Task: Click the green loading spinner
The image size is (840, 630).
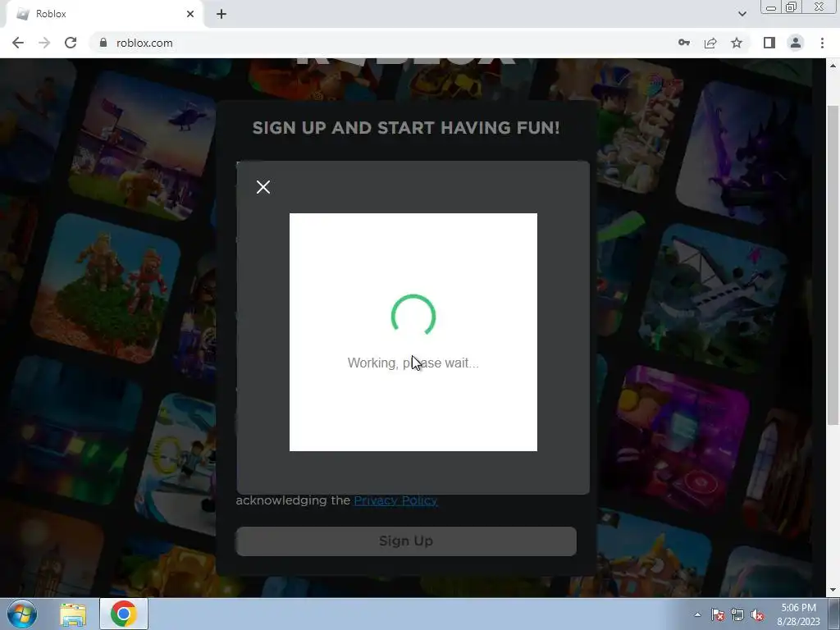Action: pyautogui.click(x=413, y=316)
